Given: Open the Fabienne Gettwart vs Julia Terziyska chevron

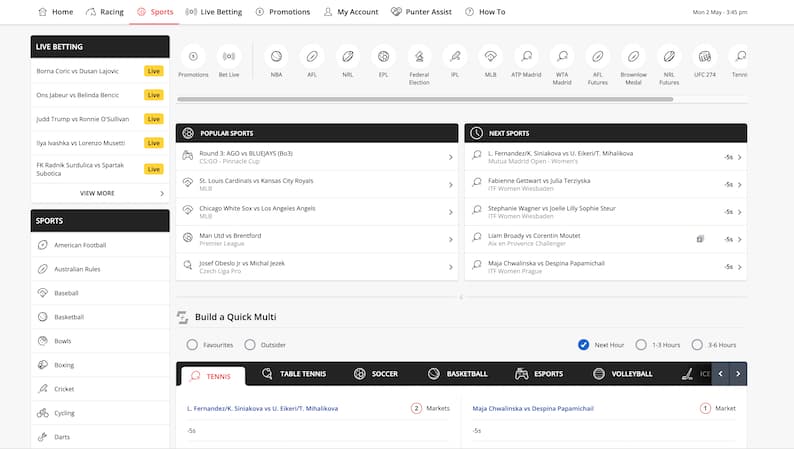Looking at the screenshot, I should click(739, 185).
